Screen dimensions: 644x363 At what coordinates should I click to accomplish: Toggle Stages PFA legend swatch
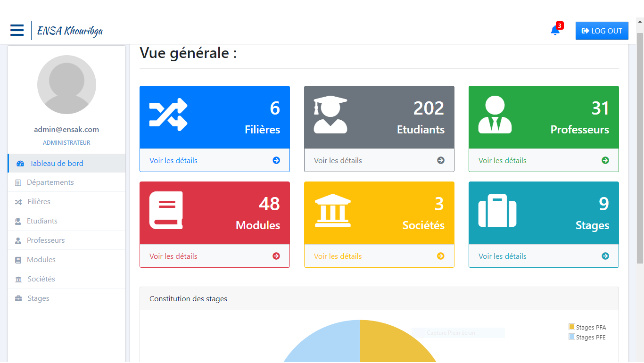[x=572, y=327]
